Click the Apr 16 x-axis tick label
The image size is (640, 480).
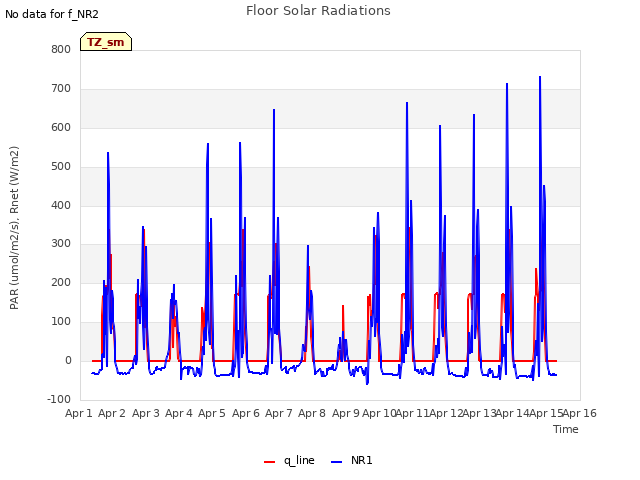tap(580, 413)
